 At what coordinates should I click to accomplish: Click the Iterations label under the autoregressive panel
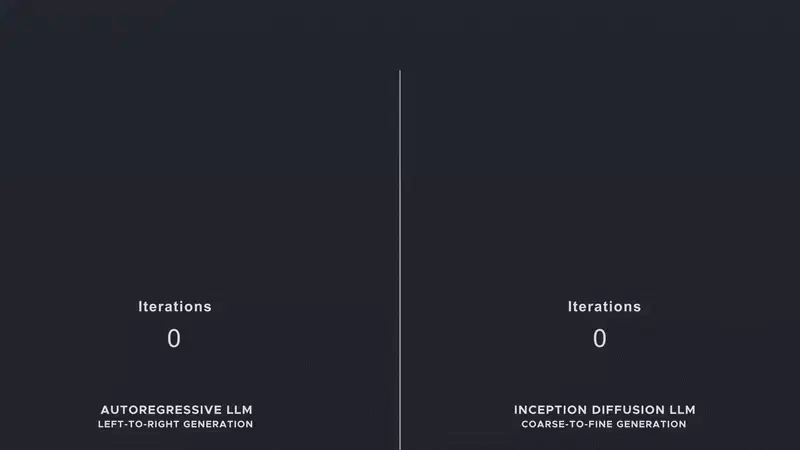(175, 307)
